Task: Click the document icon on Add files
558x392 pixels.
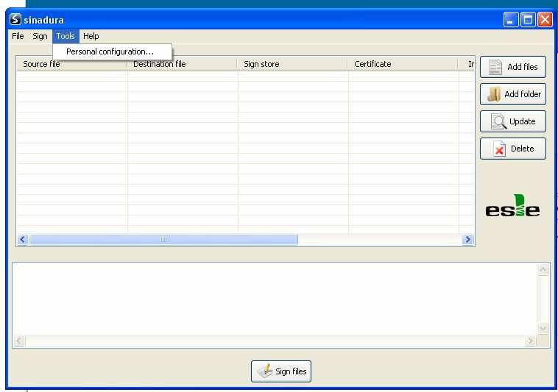Action: (x=495, y=67)
